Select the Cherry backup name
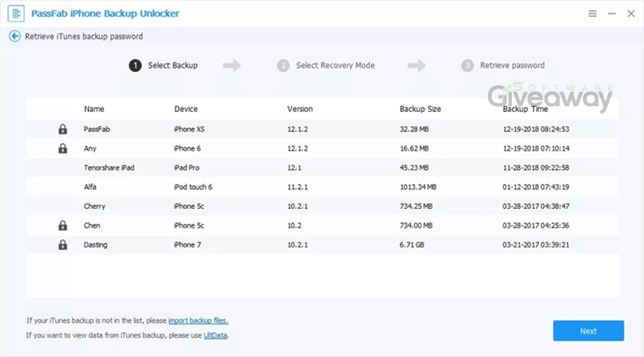This screenshot has height=357, width=644. tap(95, 206)
